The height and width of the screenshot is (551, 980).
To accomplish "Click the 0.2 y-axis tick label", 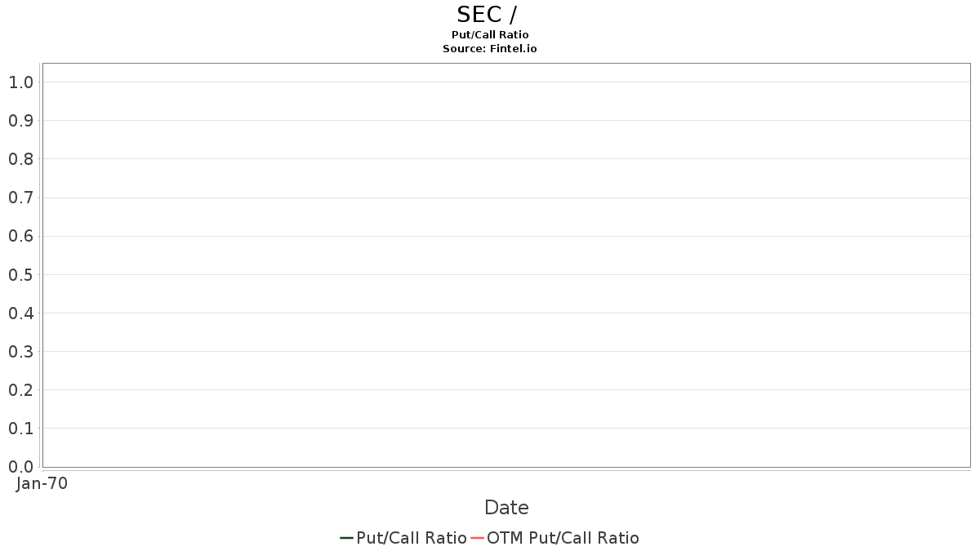I will pyautogui.click(x=20, y=390).
